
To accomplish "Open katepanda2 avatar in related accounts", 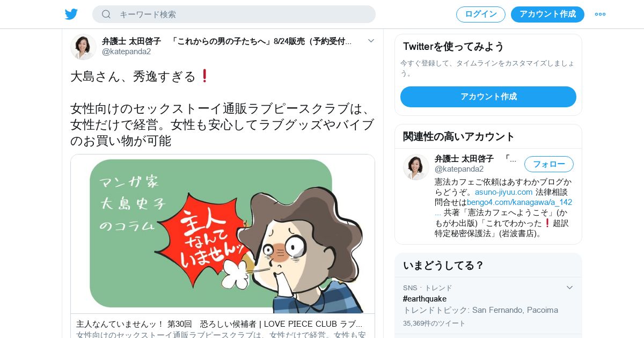I will (x=416, y=167).
